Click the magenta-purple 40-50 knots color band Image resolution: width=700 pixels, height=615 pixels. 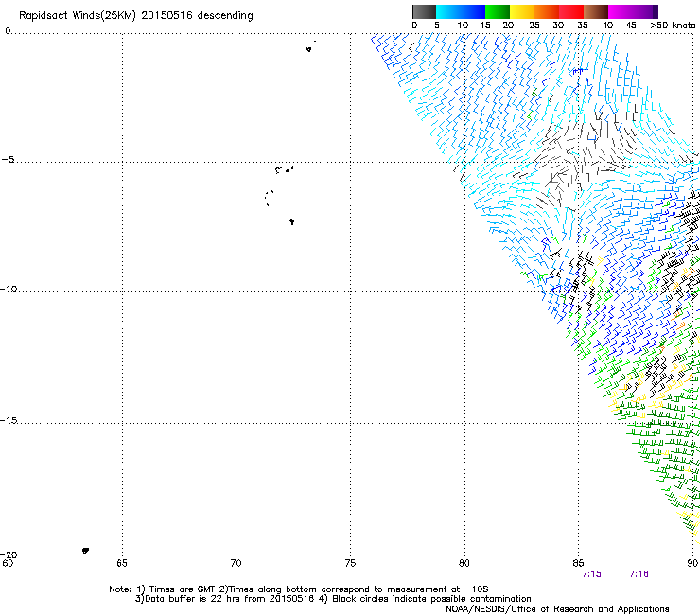(x=633, y=11)
